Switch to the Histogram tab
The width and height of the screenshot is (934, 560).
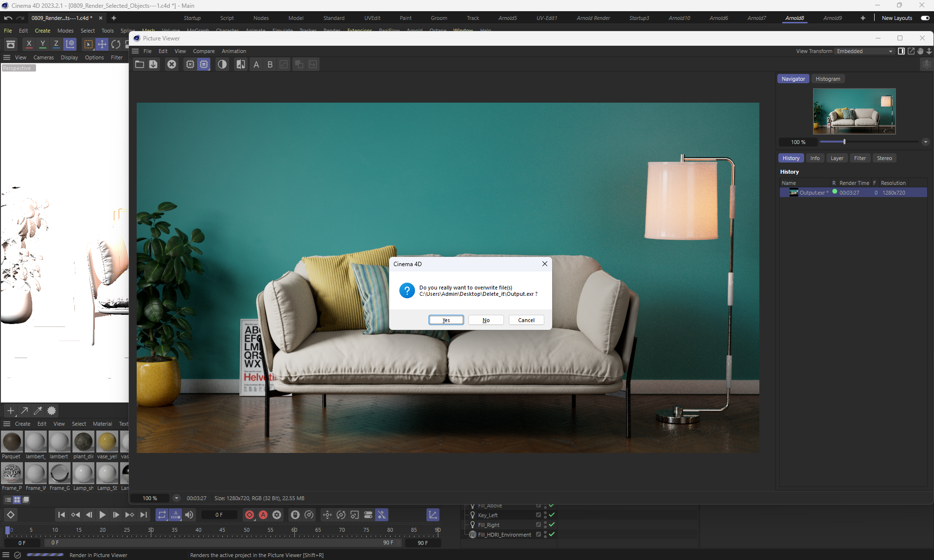click(827, 79)
